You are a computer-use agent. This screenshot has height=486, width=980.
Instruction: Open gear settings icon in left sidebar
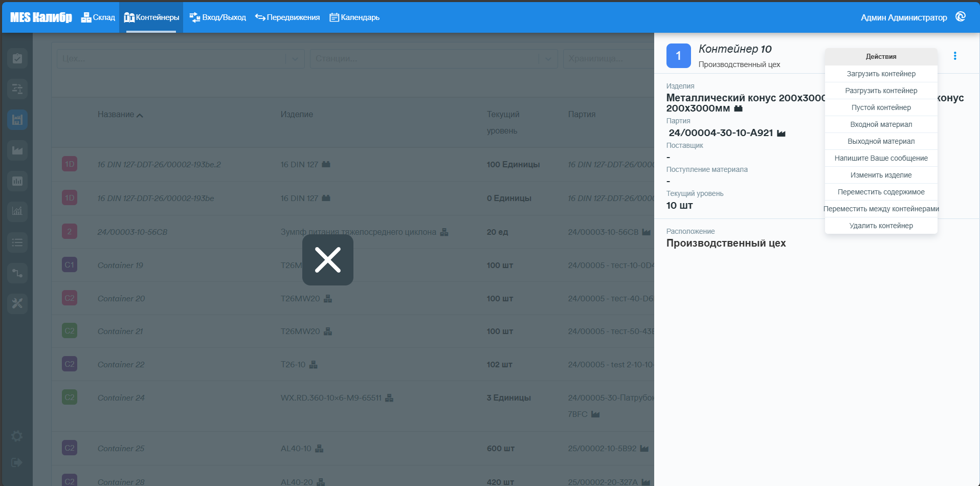[17, 436]
